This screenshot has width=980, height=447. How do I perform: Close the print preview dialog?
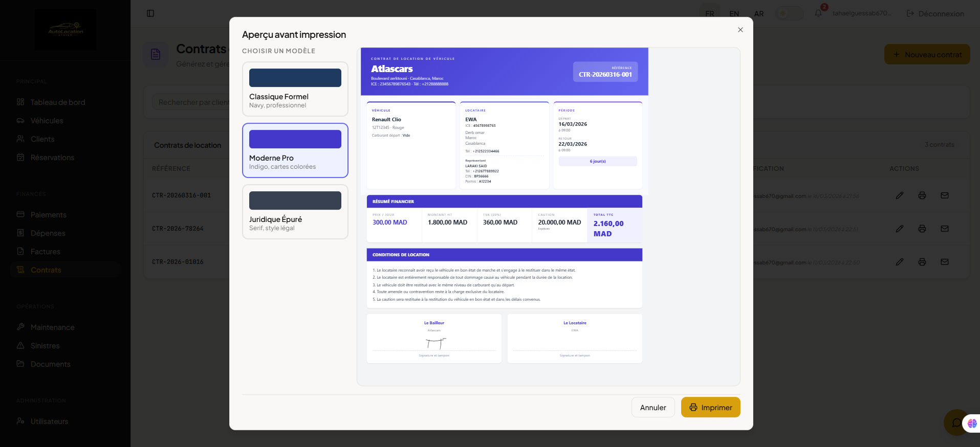tap(741, 30)
